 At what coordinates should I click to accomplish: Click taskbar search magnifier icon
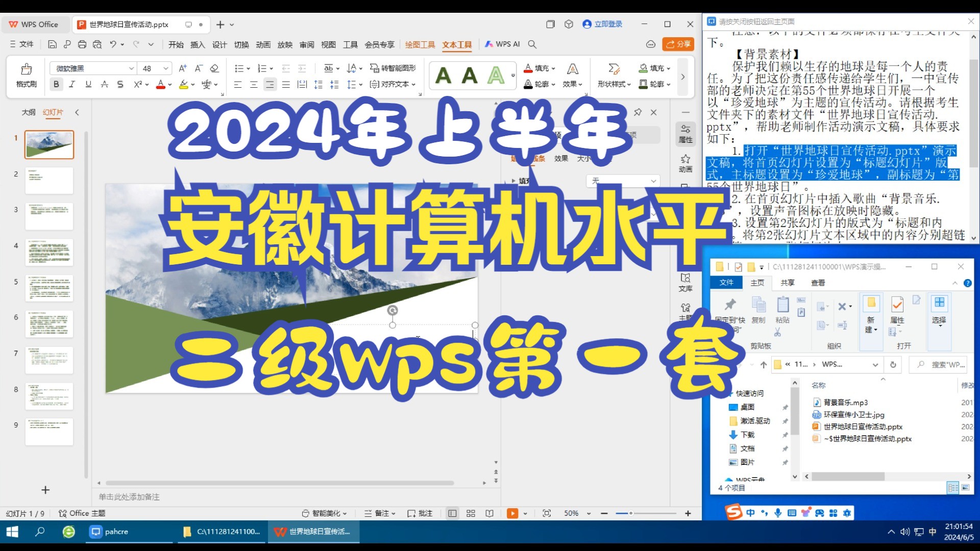tap(40, 532)
